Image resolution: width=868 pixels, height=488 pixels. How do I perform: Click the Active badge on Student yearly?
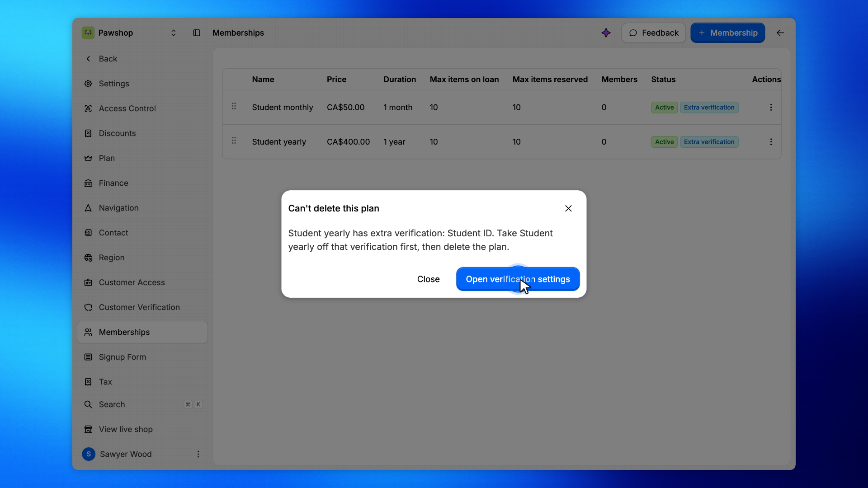click(x=664, y=142)
